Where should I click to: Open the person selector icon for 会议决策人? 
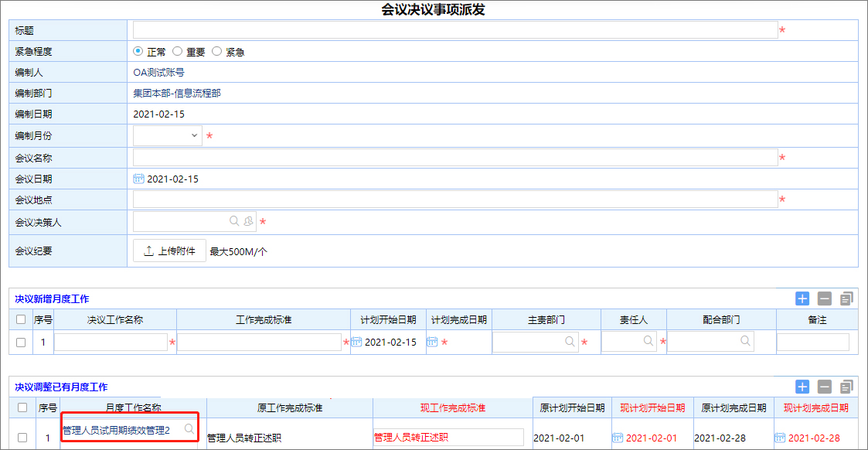[247, 222]
